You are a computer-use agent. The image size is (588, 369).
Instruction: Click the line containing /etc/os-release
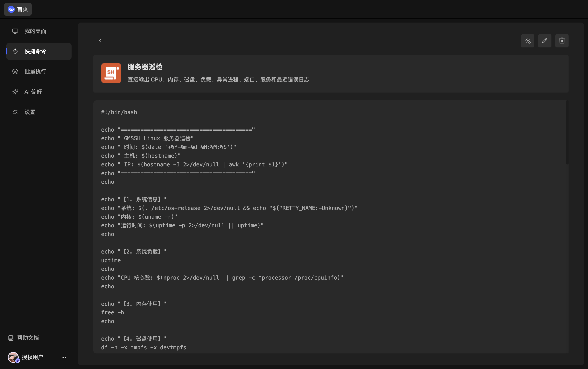click(x=229, y=208)
